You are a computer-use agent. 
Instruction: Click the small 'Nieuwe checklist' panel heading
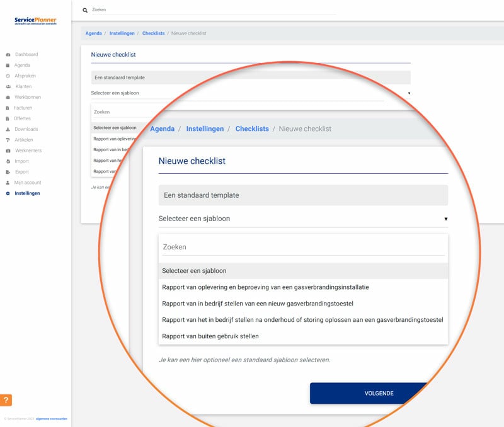coord(113,55)
